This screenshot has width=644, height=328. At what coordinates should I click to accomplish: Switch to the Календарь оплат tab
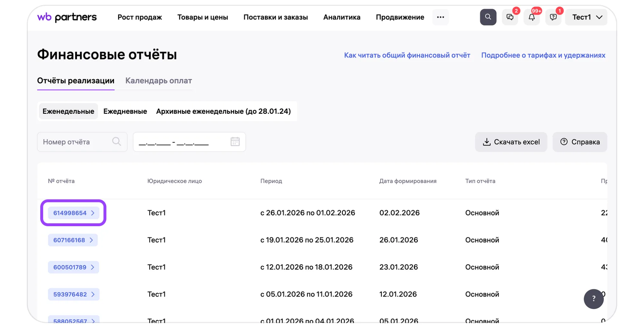[159, 81]
